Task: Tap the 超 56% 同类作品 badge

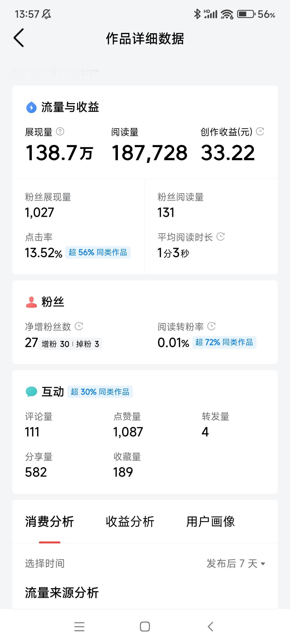Action: [x=98, y=253]
